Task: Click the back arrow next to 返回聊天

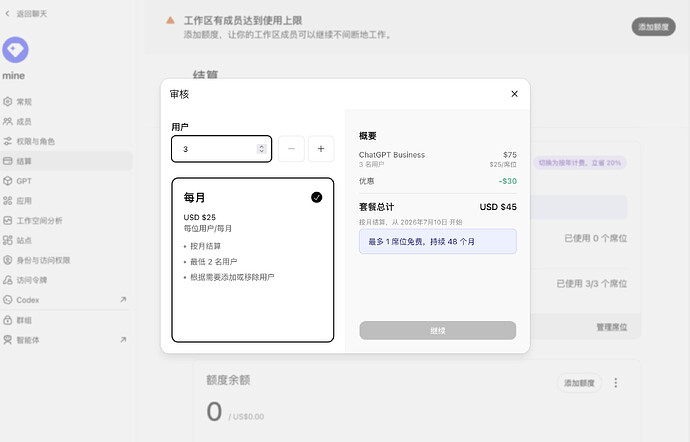Action: coord(7,14)
